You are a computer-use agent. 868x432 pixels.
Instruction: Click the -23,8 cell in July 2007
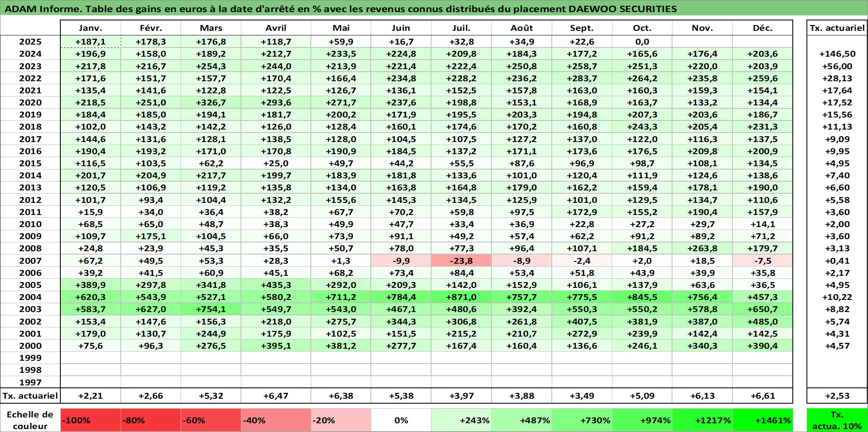(461, 261)
